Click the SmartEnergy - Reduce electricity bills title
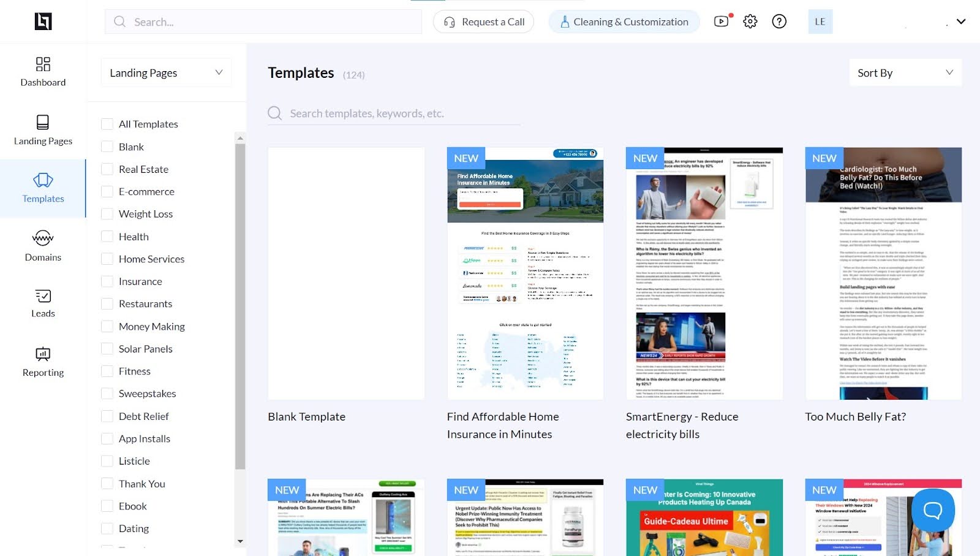Image resolution: width=980 pixels, height=556 pixels. (x=682, y=425)
